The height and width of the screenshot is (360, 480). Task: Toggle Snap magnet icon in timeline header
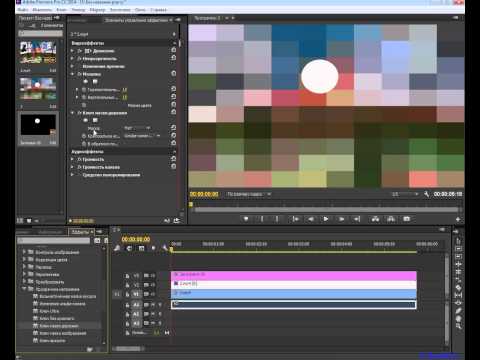coord(129,248)
